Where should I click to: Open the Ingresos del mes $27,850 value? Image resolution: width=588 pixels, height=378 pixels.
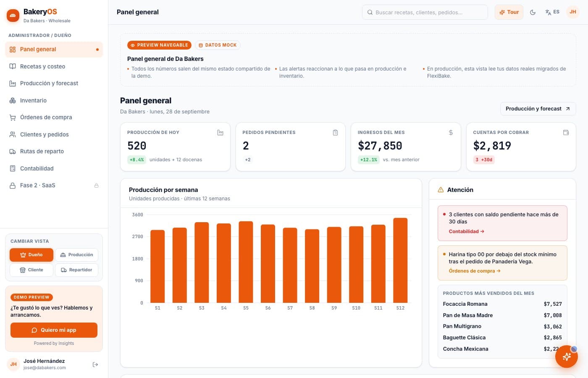pyautogui.click(x=380, y=146)
